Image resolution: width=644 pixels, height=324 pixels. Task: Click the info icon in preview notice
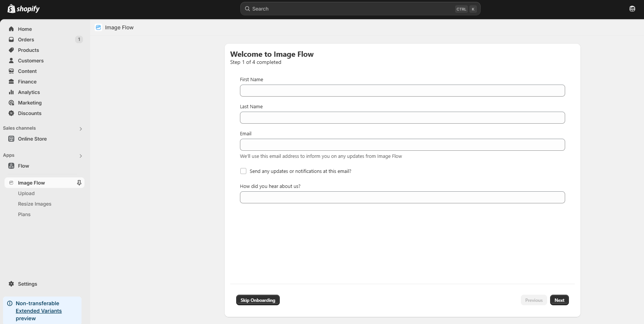10,303
